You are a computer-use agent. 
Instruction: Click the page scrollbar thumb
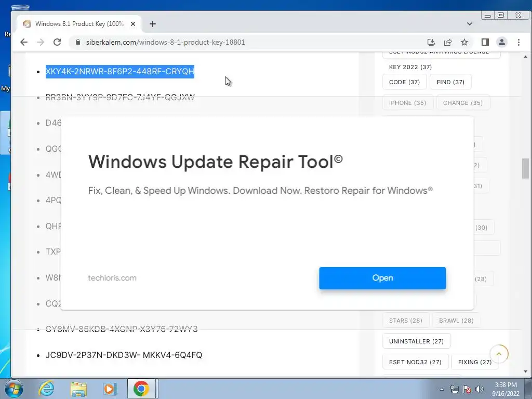526,168
